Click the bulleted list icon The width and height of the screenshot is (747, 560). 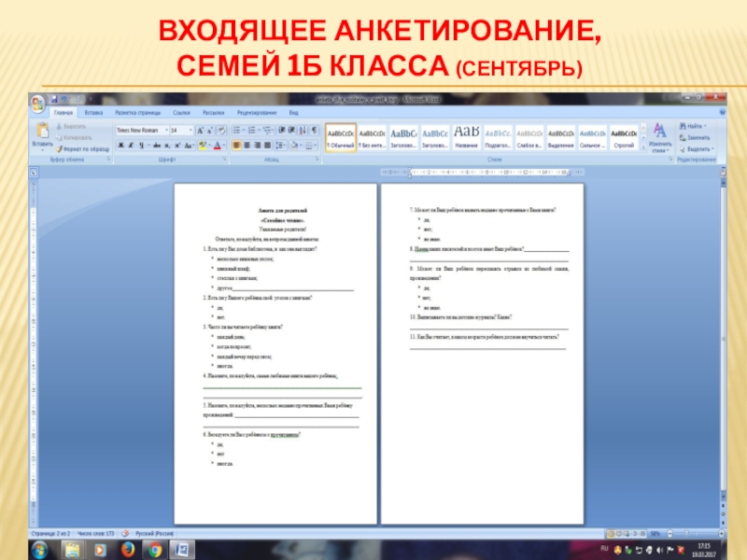coord(237,131)
